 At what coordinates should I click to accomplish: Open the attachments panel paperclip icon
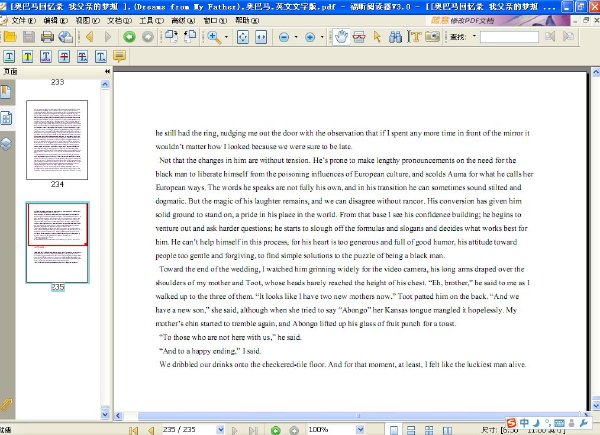click(6, 405)
